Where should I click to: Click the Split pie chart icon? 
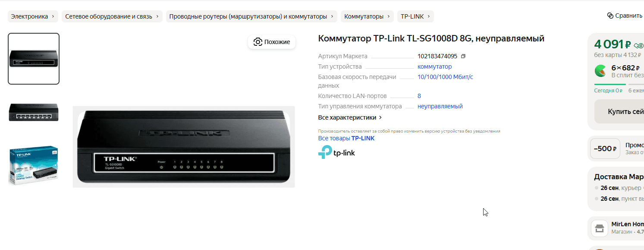600,71
